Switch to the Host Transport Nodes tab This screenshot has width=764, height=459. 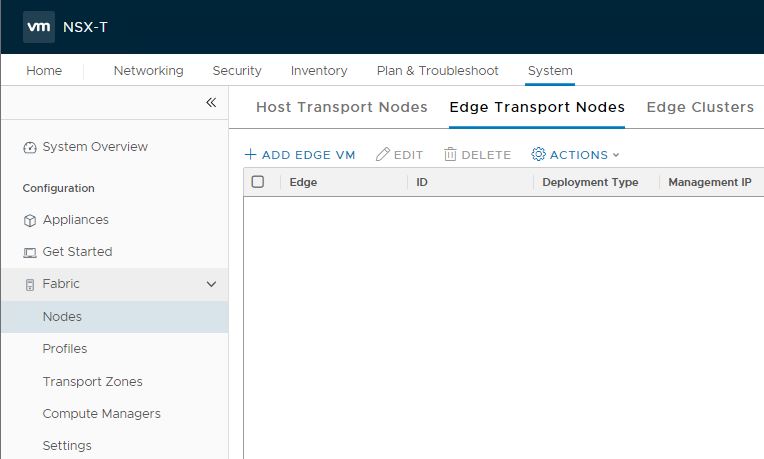coord(341,107)
